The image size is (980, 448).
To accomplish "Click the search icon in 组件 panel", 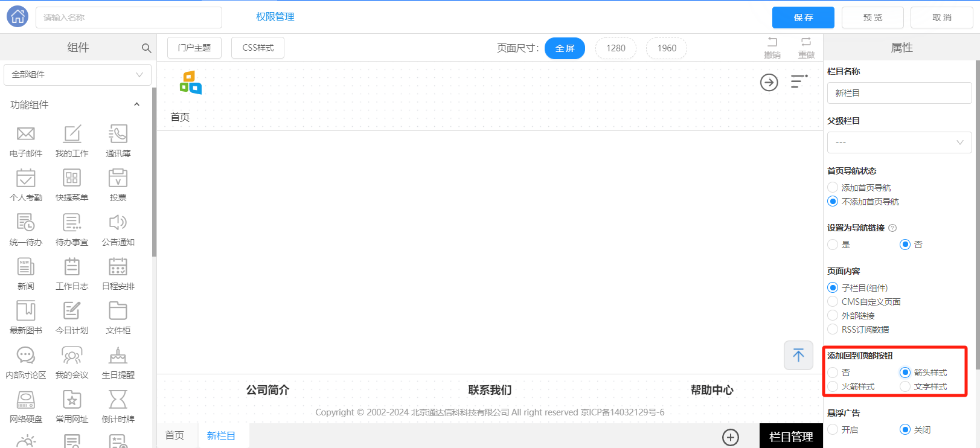I will pos(146,48).
